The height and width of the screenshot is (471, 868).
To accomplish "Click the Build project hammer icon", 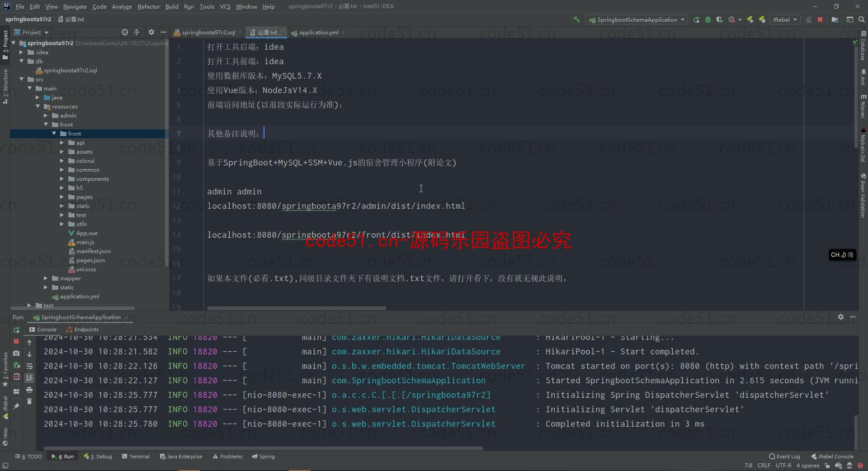I will click(x=576, y=19).
